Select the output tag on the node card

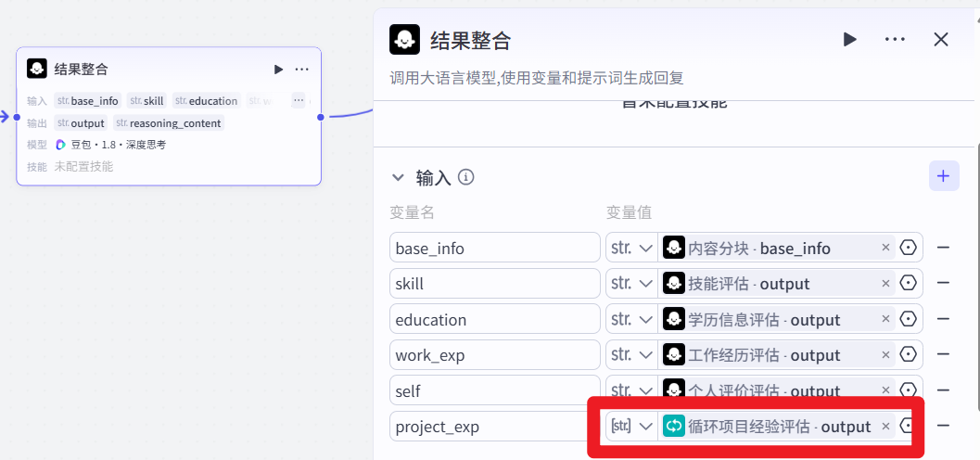coord(81,123)
